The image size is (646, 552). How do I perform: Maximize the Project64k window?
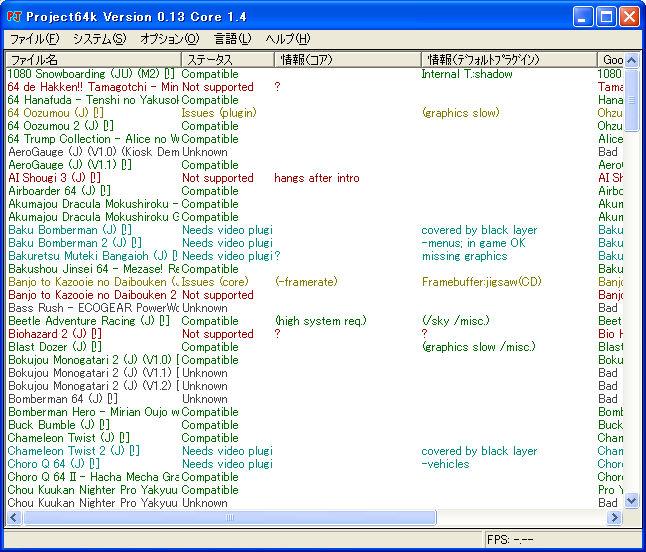(x=606, y=16)
